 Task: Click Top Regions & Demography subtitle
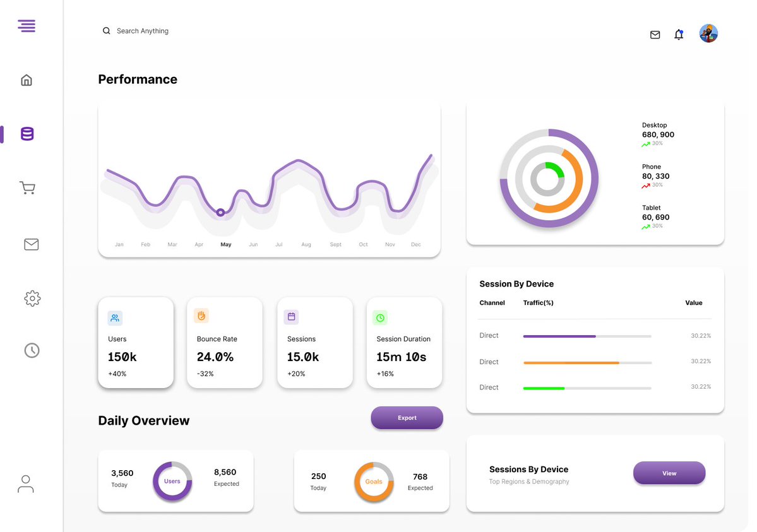(529, 482)
